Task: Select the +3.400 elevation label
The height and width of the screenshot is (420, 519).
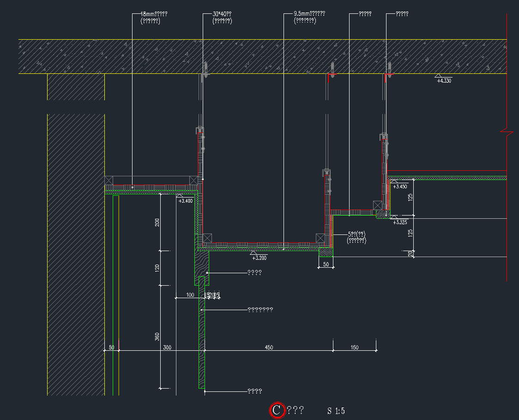Action: click(x=185, y=201)
